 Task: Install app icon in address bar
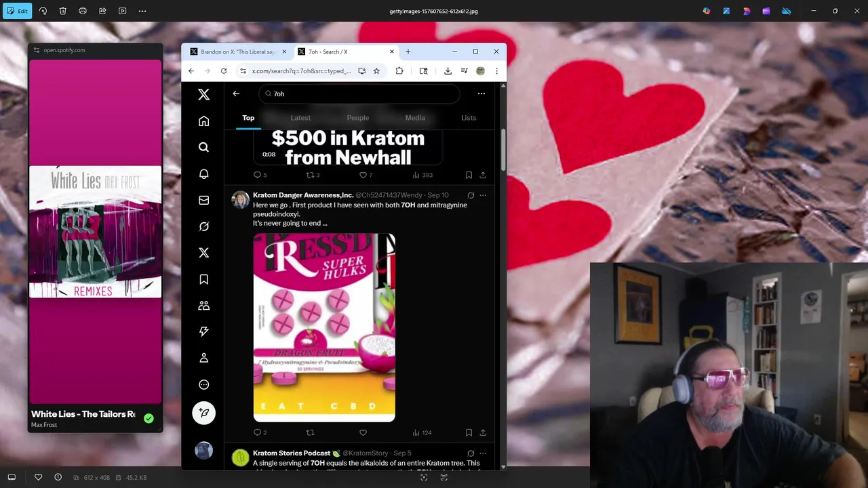(362, 70)
